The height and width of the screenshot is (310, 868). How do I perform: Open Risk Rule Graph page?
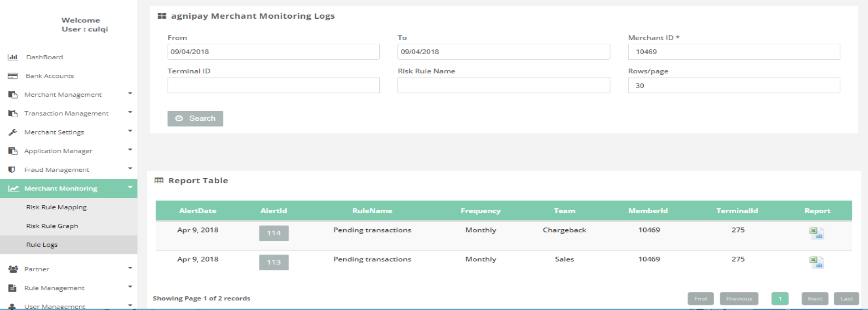pyautogui.click(x=52, y=226)
